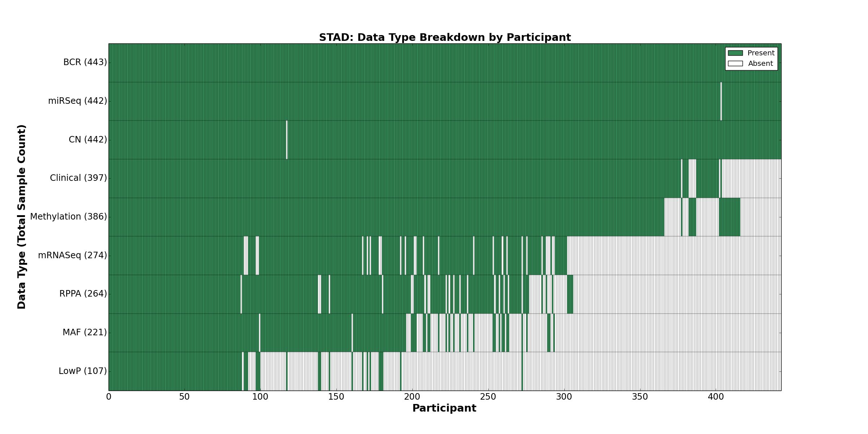Click the Clinical (397) row label

click(78, 178)
